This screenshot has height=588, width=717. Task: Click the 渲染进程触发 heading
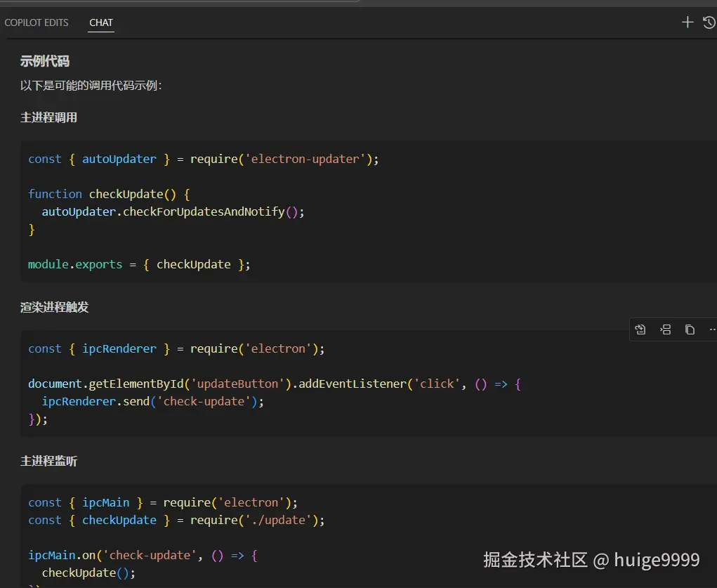[x=54, y=307]
